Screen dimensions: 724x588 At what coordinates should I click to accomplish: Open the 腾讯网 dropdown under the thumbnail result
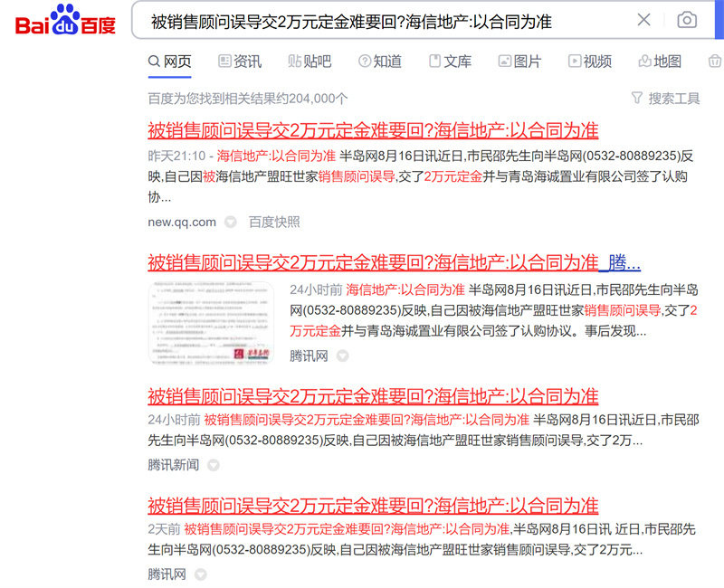[x=342, y=356]
